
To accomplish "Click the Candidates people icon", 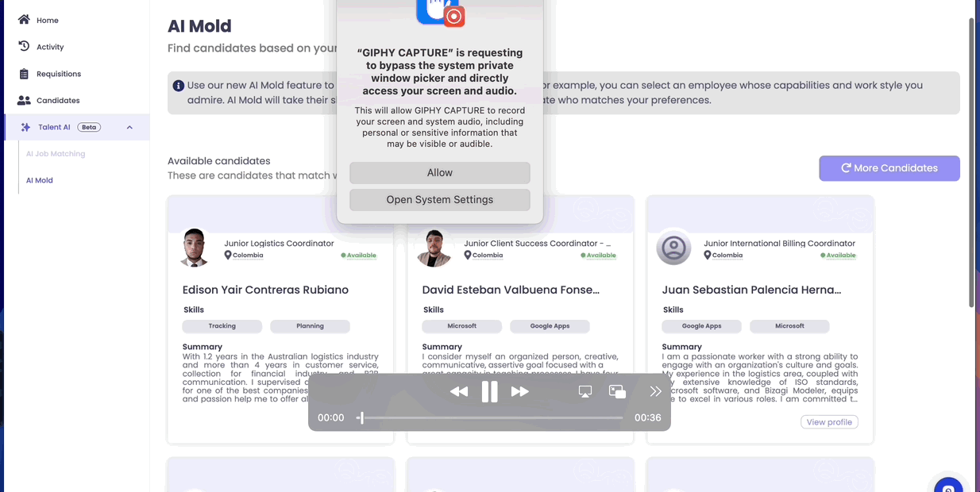I will coord(24,101).
